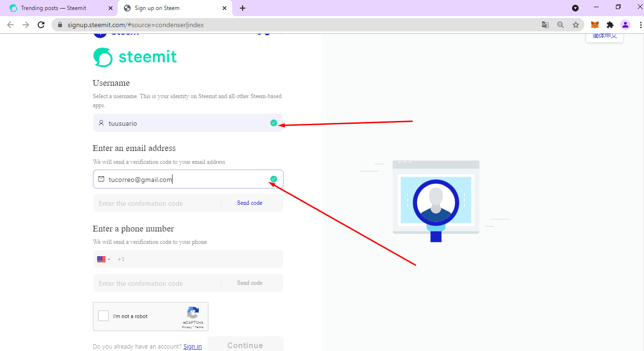Go back to the previous page
Image resolution: width=644 pixels, height=351 pixels.
10,25
